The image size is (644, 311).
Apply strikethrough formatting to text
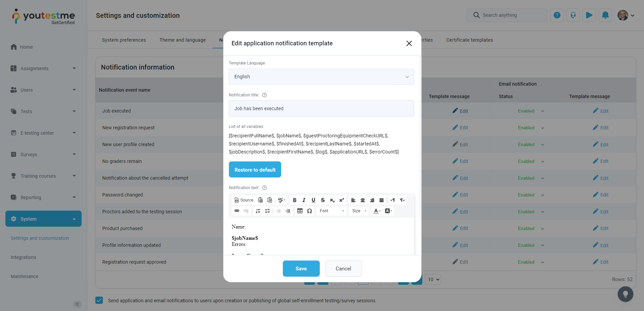coord(323,200)
